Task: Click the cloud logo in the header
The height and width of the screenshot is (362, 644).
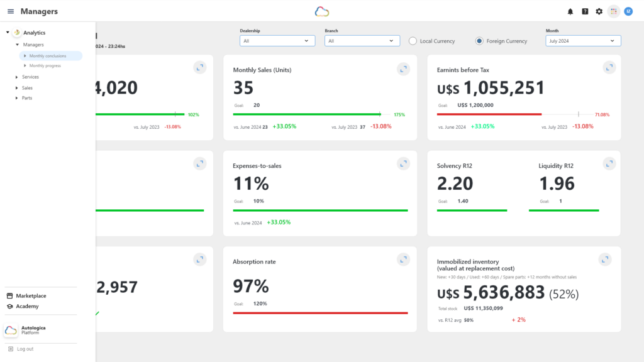Action: click(x=322, y=11)
